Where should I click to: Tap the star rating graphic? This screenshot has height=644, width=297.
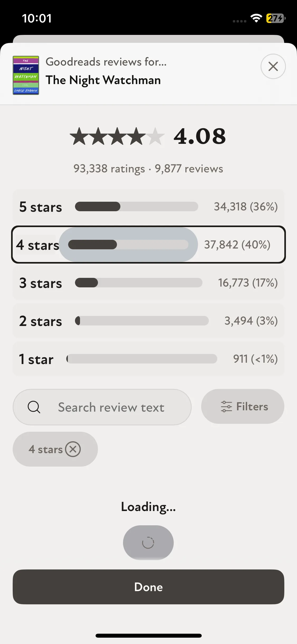(x=117, y=136)
